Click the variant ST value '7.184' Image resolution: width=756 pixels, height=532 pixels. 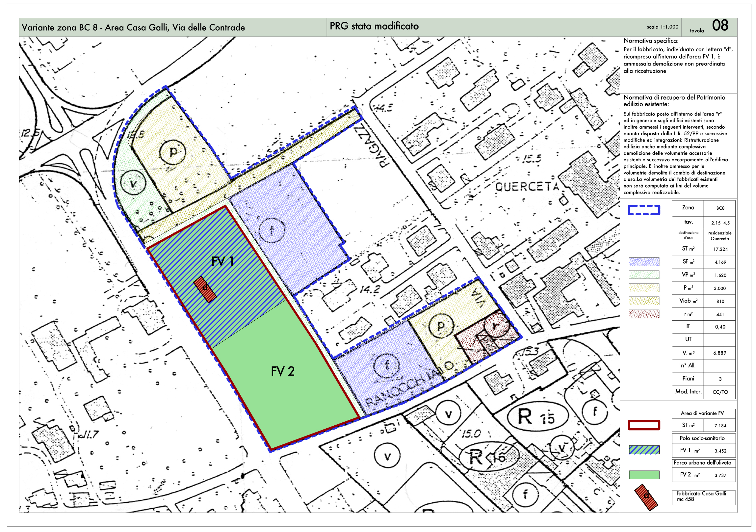pos(720,426)
